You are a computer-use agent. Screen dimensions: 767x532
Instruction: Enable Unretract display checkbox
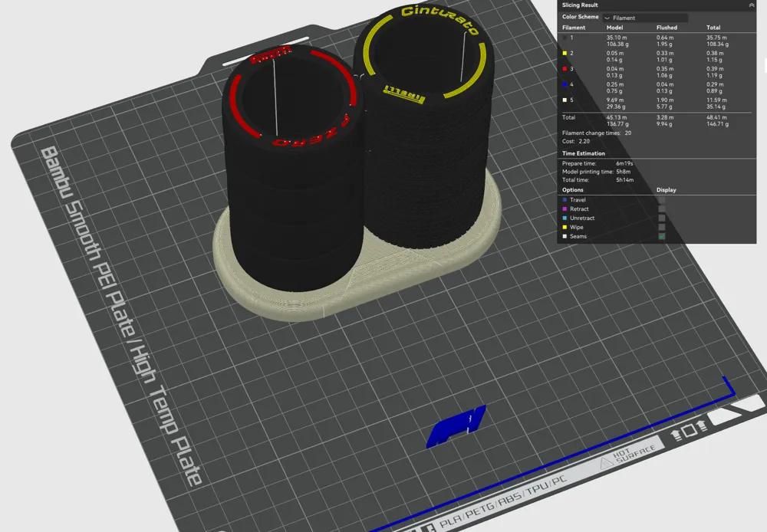coord(662,218)
